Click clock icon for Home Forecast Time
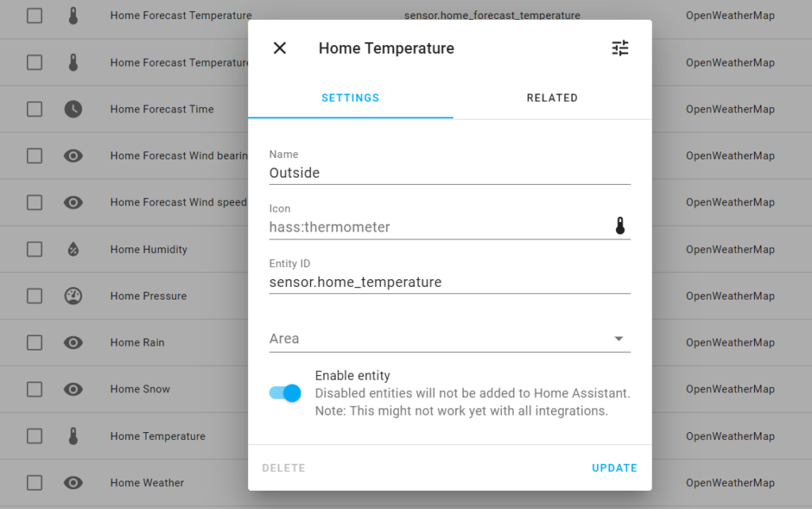This screenshot has width=812, height=509. pyautogui.click(x=73, y=109)
